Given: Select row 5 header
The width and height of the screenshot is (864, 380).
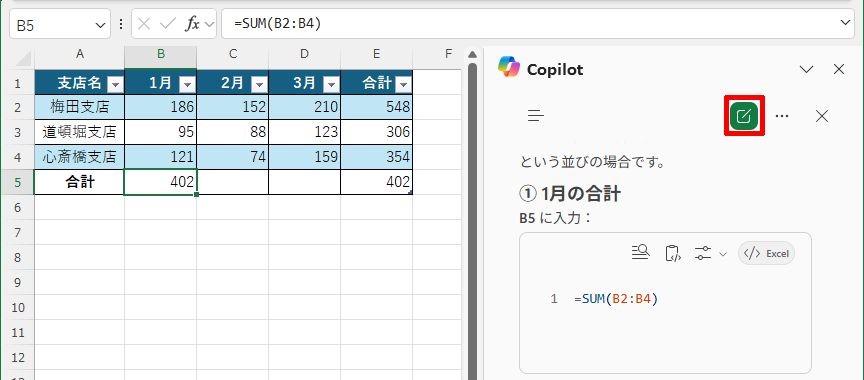Looking at the screenshot, I should point(18,182).
